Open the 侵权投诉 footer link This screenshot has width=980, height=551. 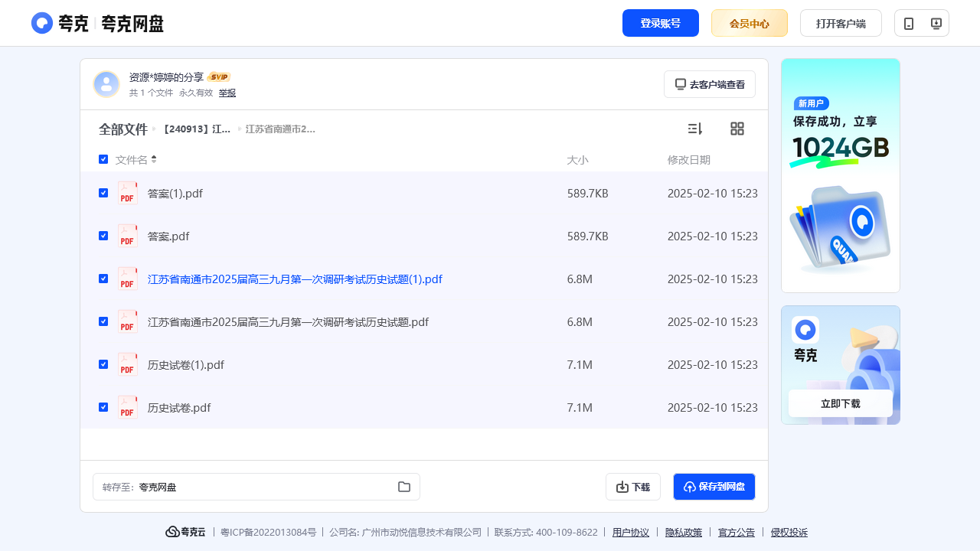[789, 533]
